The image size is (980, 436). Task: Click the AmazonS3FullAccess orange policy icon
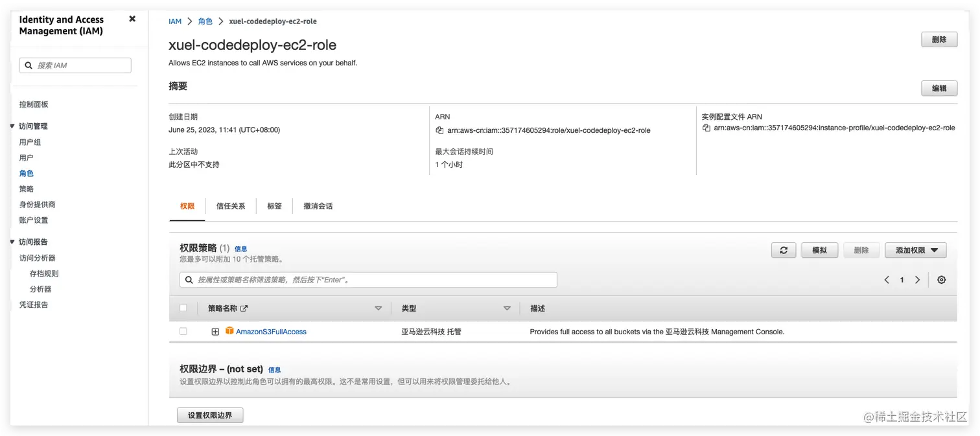(x=229, y=331)
